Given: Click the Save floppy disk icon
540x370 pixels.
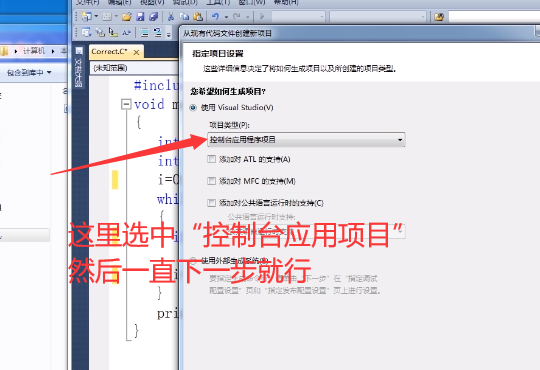Looking at the screenshot, I should tap(140, 16).
